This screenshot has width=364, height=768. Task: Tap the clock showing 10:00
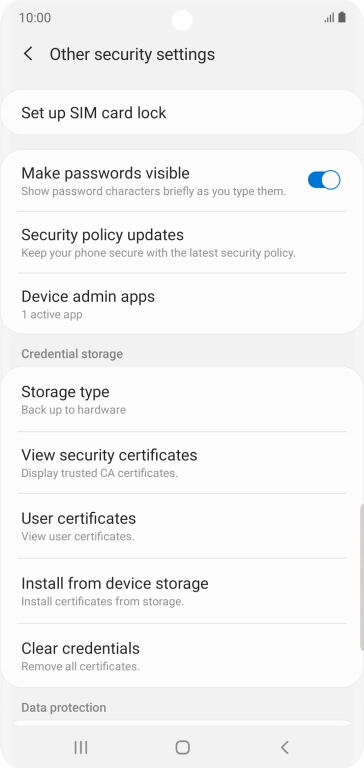tap(35, 18)
